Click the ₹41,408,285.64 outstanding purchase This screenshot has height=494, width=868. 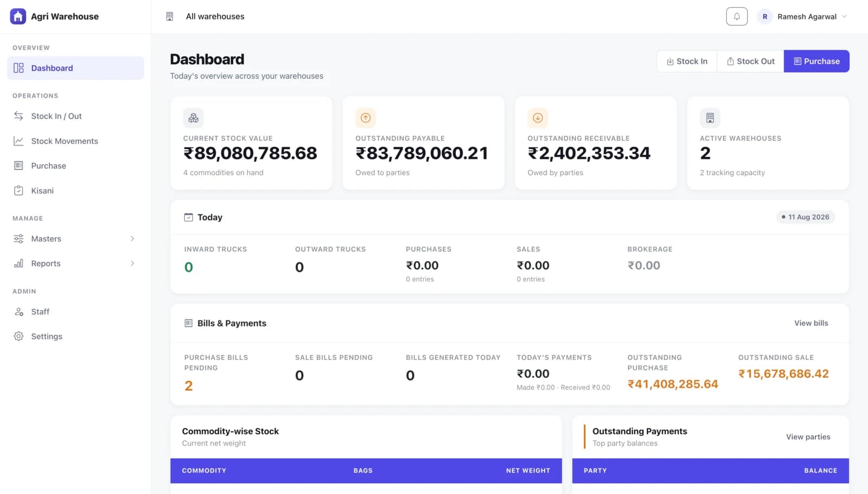coord(673,384)
